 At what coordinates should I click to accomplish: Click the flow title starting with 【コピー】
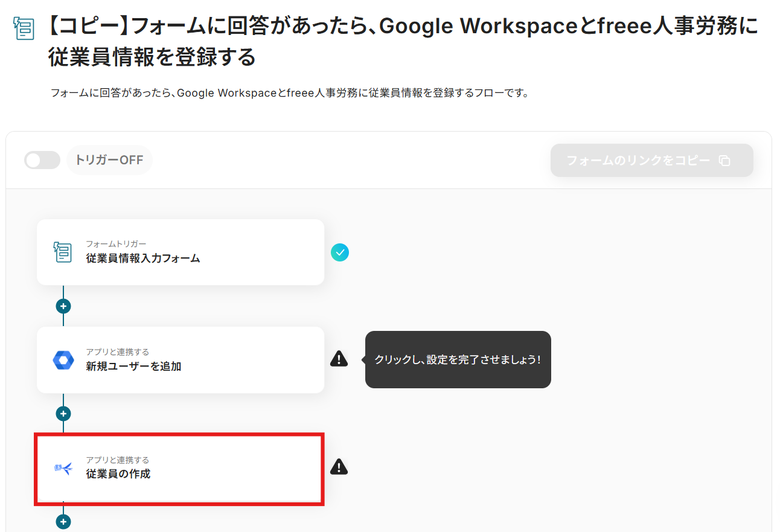(x=403, y=42)
